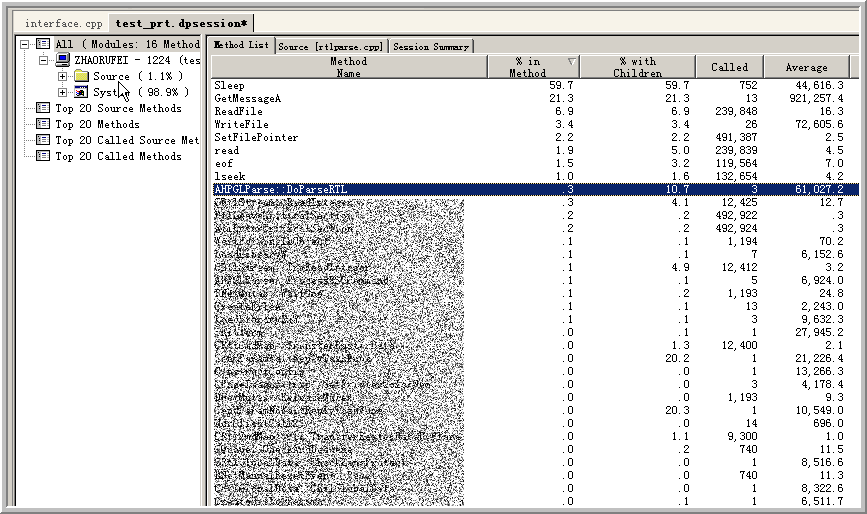Click the Top 20 Called Source Methods icon

point(43,140)
